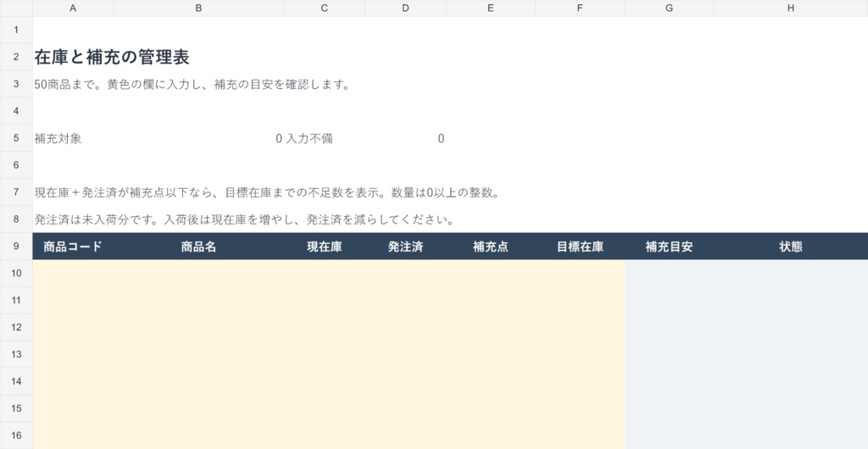Click the 補充目安 header cell
The image size is (868, 449).
[670, 246]
